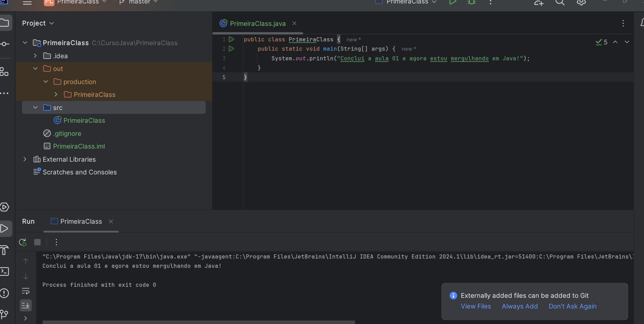Open the Commit tool window
644x324 pixels.
point(4,44)
